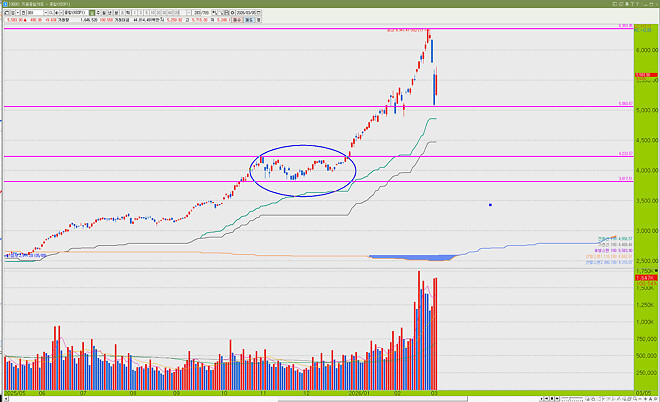
Task: Switch chart to weekly (주) period
Action: [x=98, y=13]
